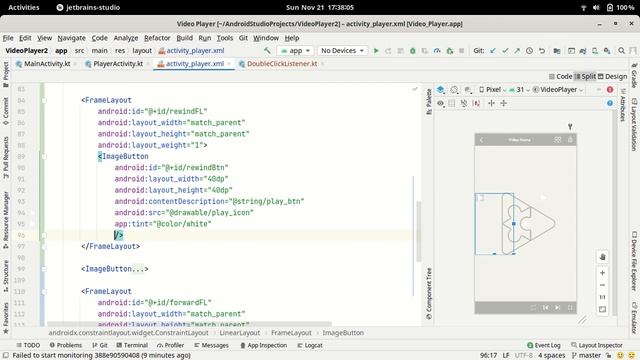Open the Terminal tool window
Viewport: 640px width, 360px height.
click(x=132, y=345)
